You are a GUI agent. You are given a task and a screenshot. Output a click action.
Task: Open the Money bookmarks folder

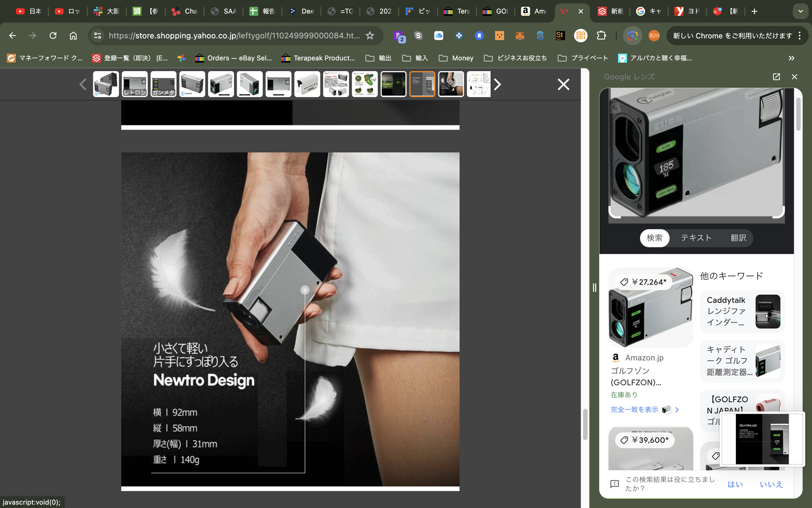click(456, 58)
